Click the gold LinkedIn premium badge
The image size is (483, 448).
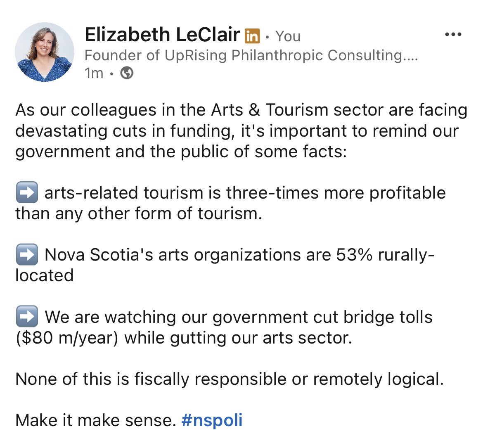(252, 36)
